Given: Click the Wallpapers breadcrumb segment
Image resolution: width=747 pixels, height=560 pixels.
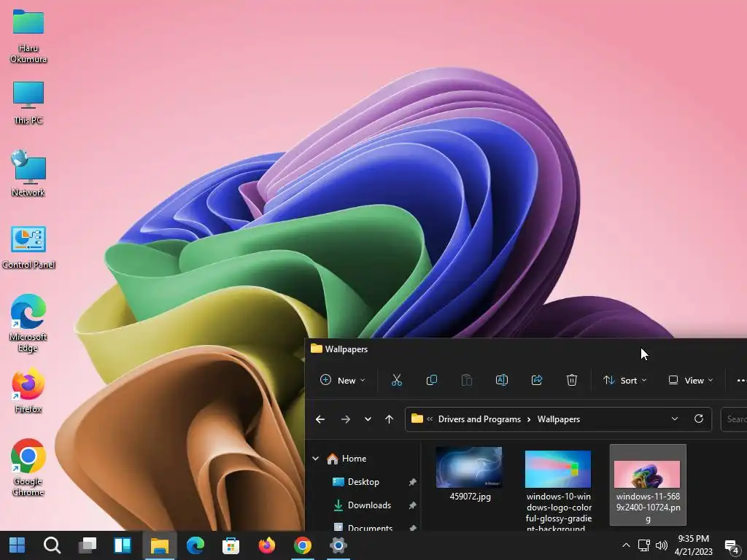Looking at the screenshot, I should pyautogui.click(x=558, y=419).
